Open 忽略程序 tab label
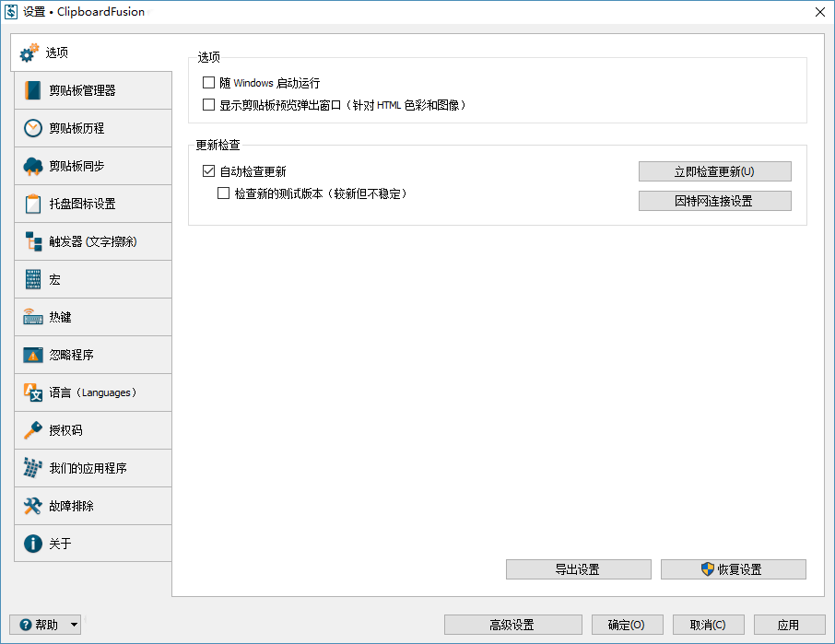Image resolution: width=835 pixels, height=644 pixels. (71, 355)
